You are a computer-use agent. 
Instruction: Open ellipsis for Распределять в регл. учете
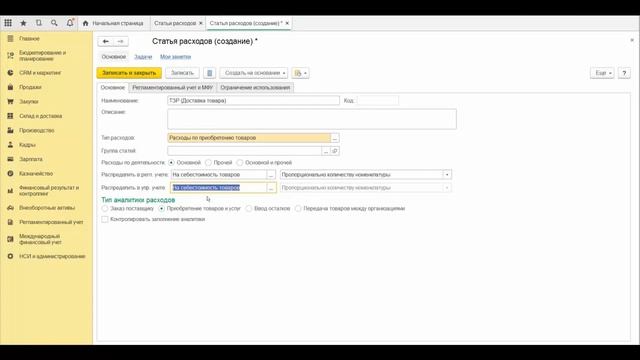pos(271,175)
